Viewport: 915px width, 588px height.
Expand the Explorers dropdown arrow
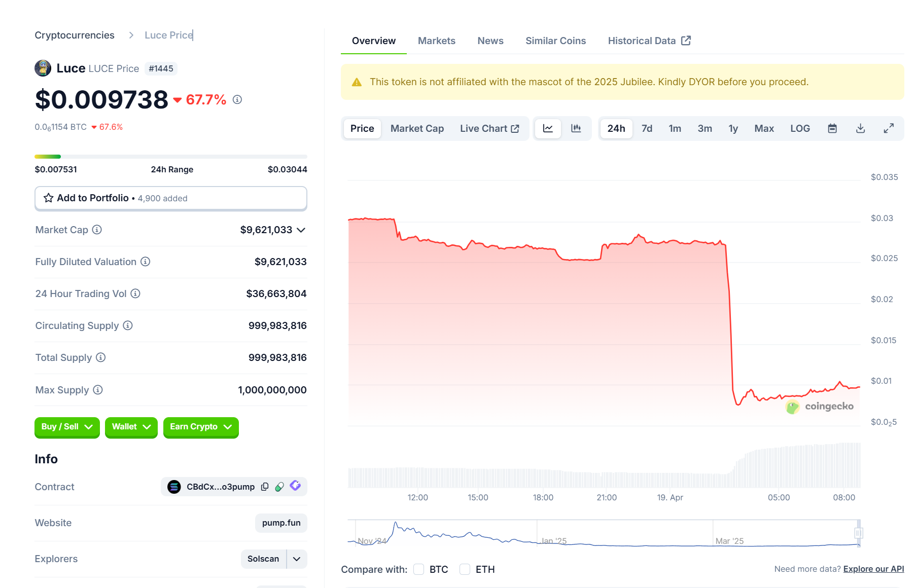[297, 559]
